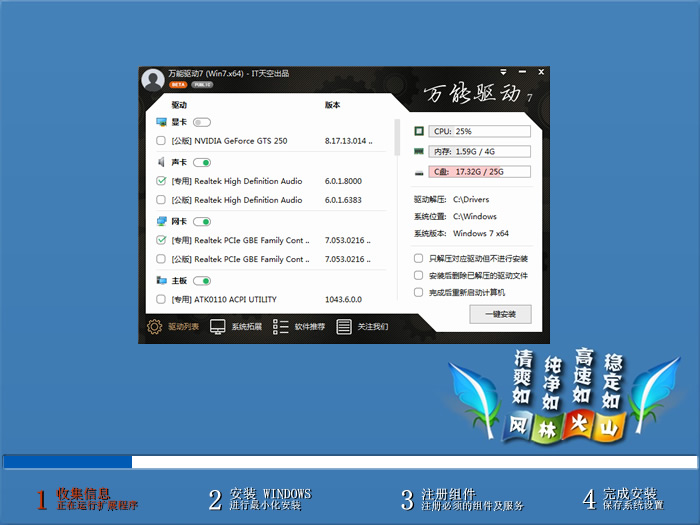
Task: Click the C:\Windows system location text
Action: 475,217
